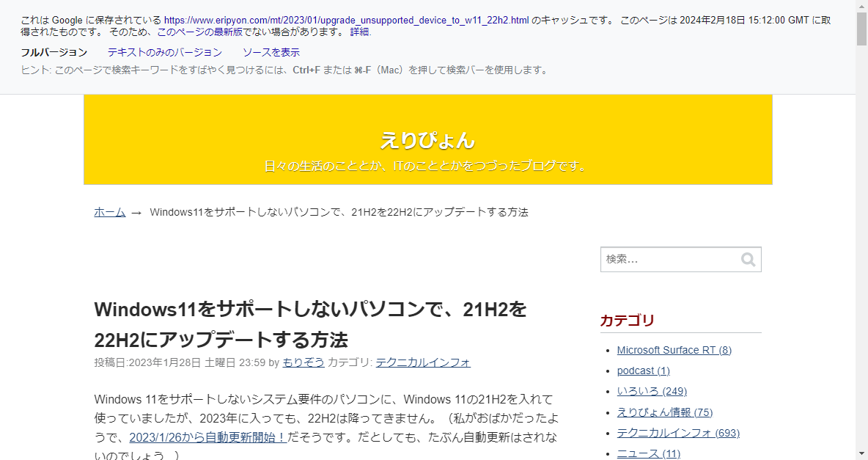Open Microsoft Surface RT (8) category
This screenshot has width=868, height=460.
(x=674, y=350)
